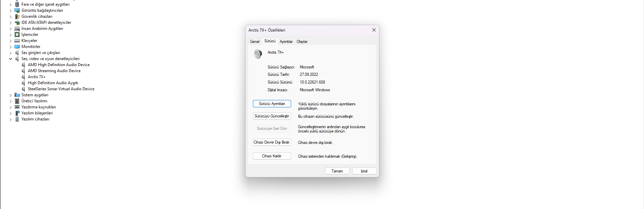Image resolution: width=644 pixels, height=209 pixels.
Task: Expand the Klavyeler category
Action: pos(10,41)
